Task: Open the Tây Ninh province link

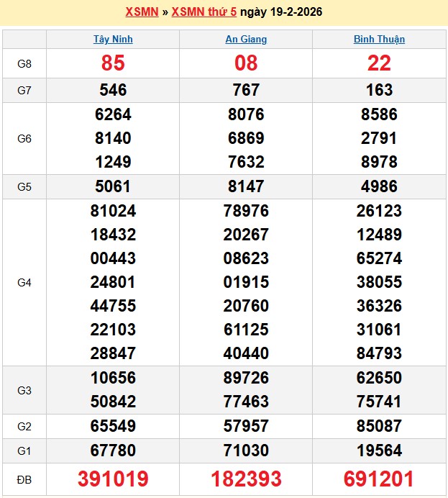Action: [113, 40]
